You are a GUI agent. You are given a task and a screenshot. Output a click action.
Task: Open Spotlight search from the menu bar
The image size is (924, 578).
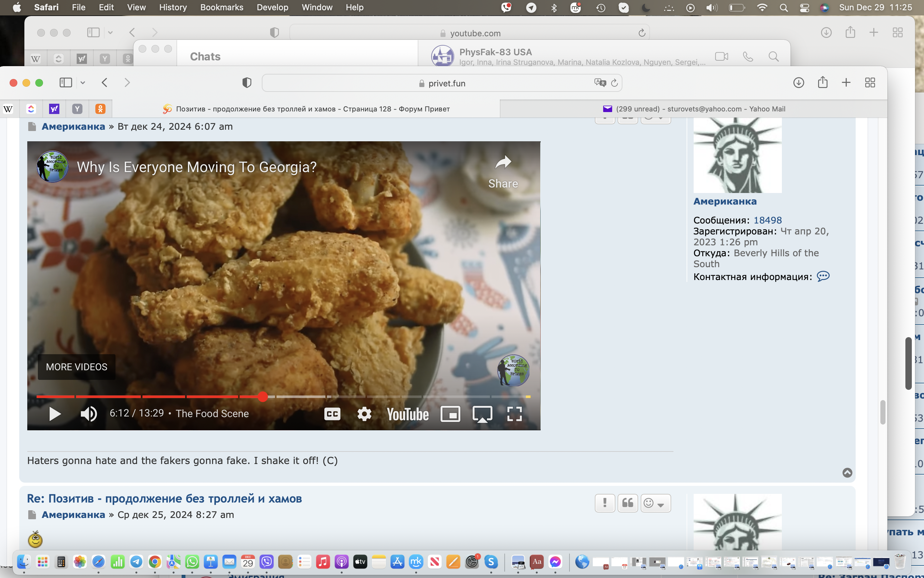click(783, 7)
